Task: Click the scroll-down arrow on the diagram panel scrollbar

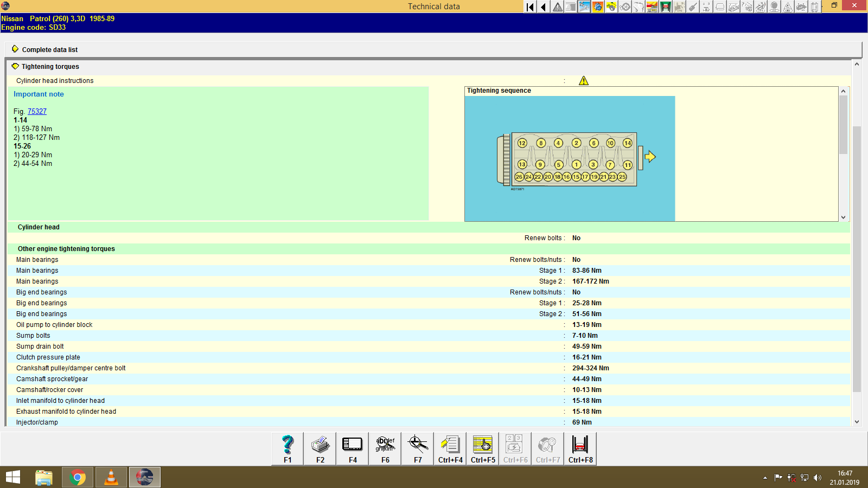Action: click(843, 217)
